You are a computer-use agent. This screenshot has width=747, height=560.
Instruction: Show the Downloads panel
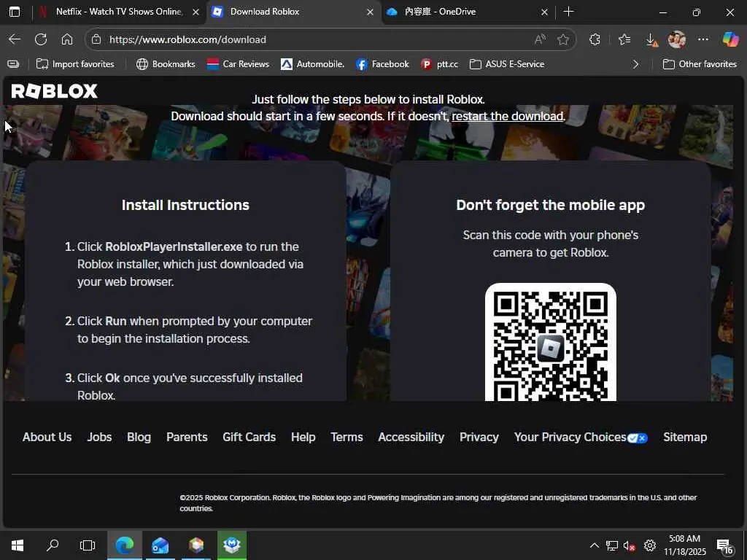click(x=651, y=40)
